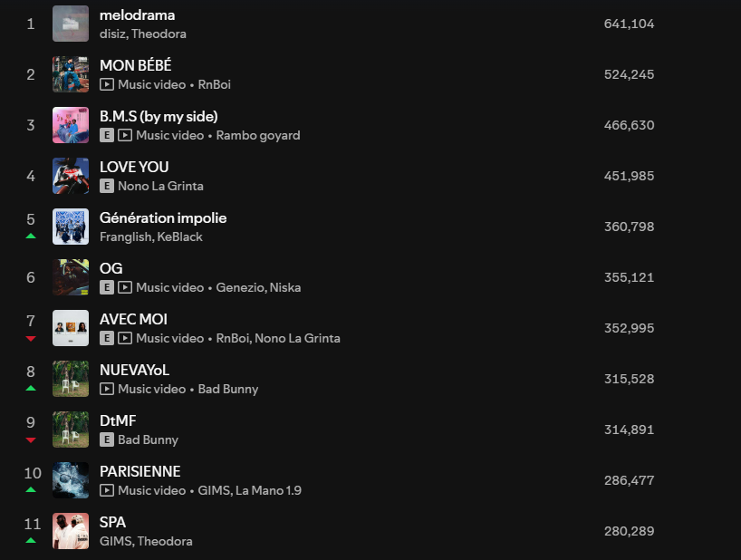Viewport: 741px width, 560px height.
Task: Open Bad Bunny under DtMF
Action: pyautogui.click(x=148, y=440)
